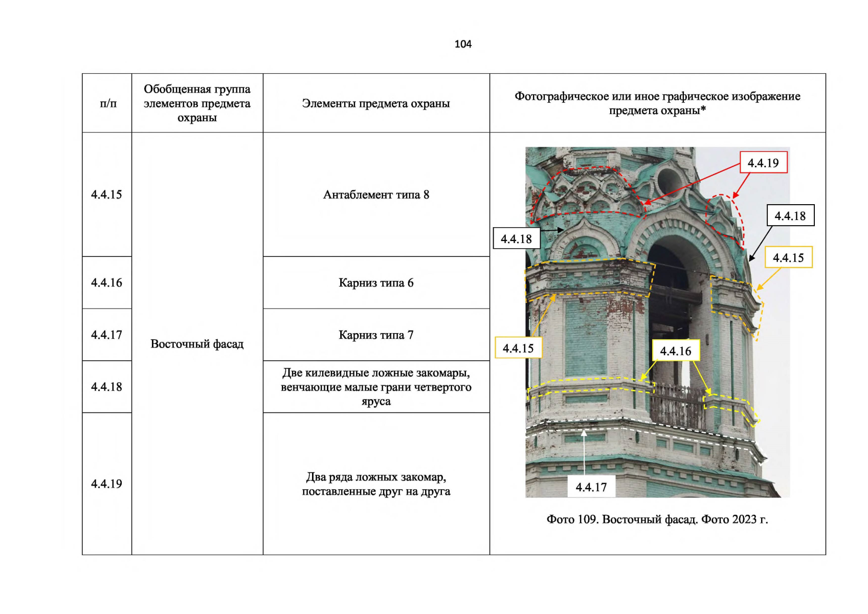Image resolution: width=868 pixels, height=614 pixels.
Task: Click yellow 4.4.15 callout right of photo
Action: coord(788,258)
